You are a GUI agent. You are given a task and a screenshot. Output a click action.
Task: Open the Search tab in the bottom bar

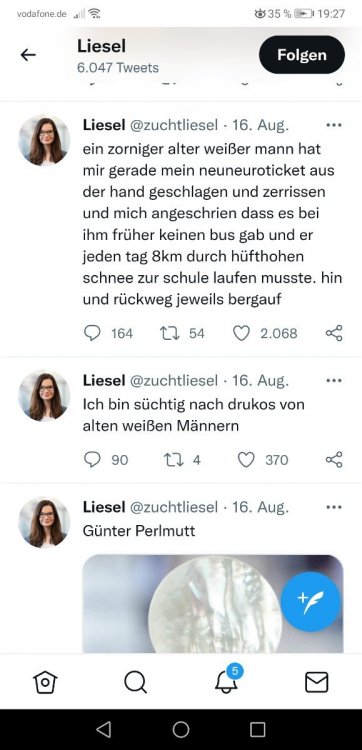(135, 682)
